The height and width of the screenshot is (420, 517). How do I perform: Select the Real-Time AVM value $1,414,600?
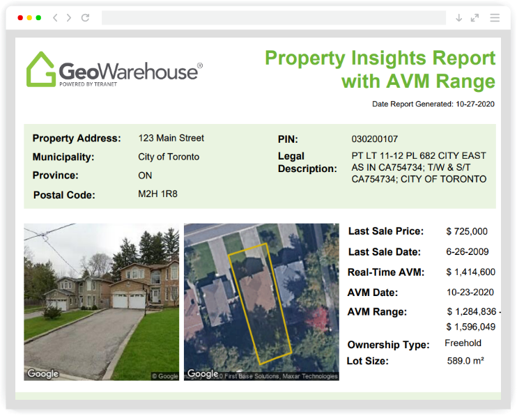(471, 272)
